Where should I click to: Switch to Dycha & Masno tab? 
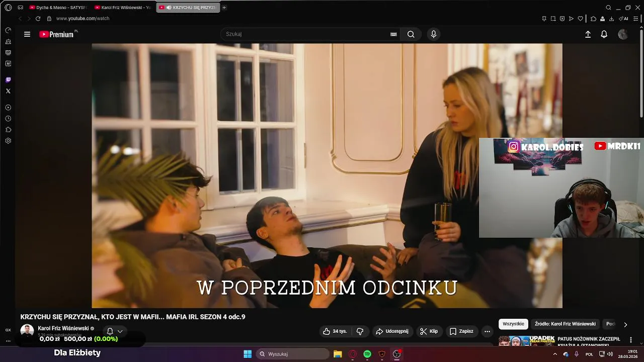pos(58,8)
